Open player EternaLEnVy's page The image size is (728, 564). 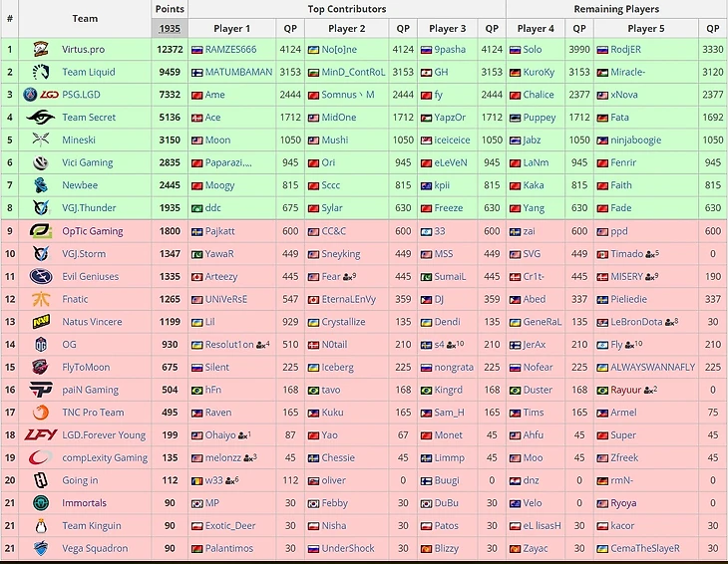pos(349,299)
